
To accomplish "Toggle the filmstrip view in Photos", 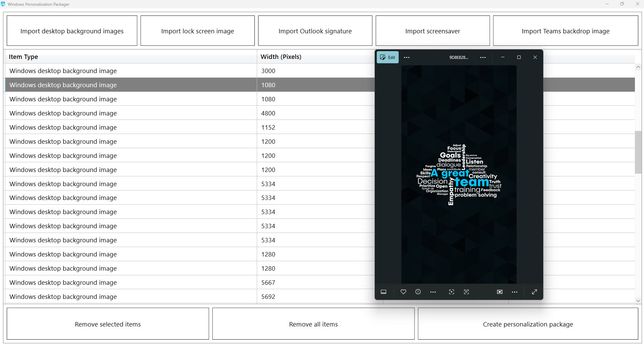I will [x=384, y=292].
